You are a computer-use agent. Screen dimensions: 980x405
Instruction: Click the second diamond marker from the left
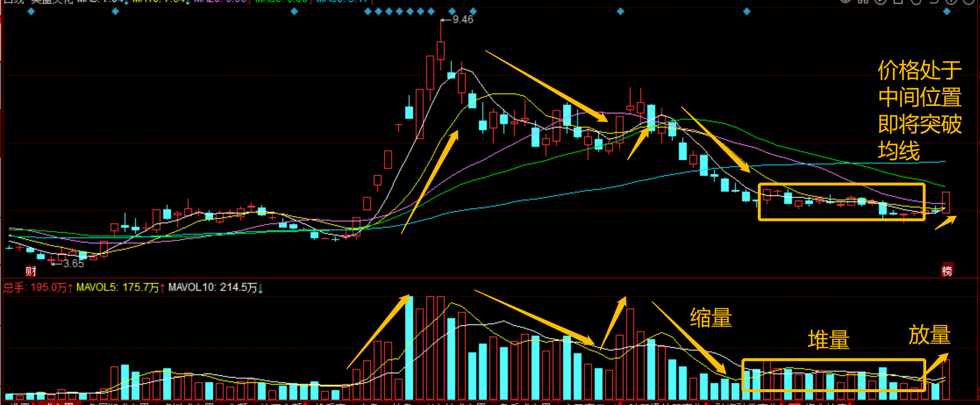pyautogui.click(x=115, y=11)
